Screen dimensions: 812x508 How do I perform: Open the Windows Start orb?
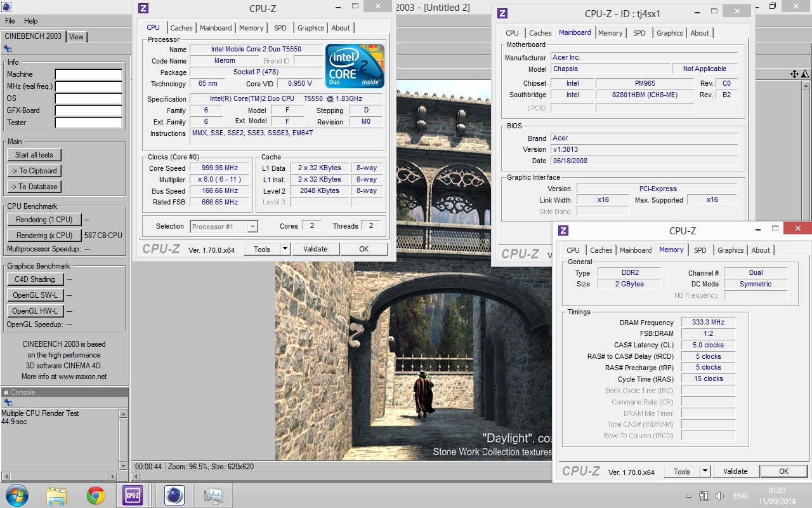point(17,495)
